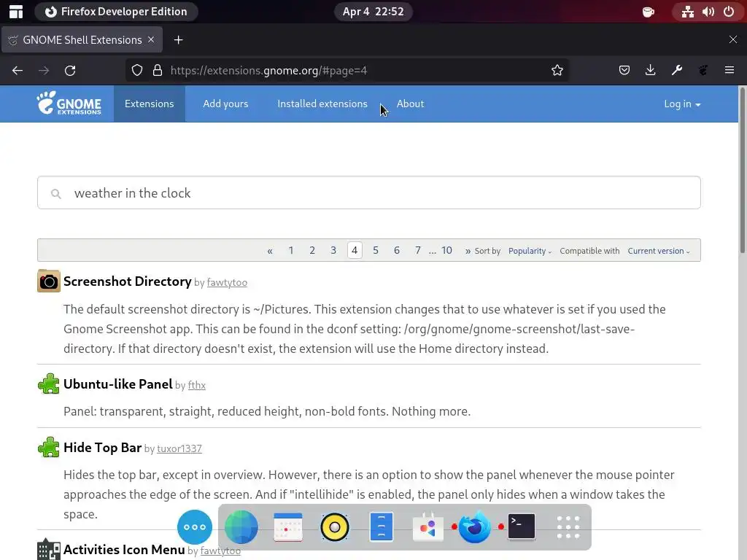
Task: Click the GNOME extension toolbar icon
Action: (x=703, y=71)
